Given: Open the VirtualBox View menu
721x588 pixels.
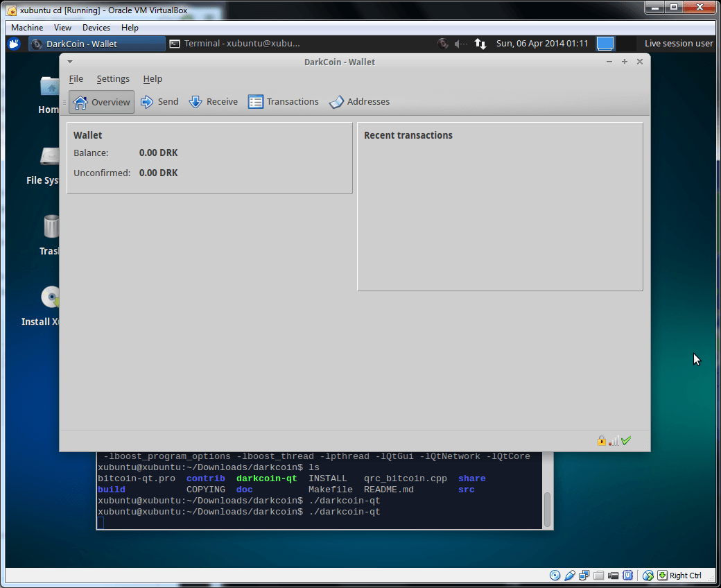Looking at the screenshot, I should pos(62,28).
